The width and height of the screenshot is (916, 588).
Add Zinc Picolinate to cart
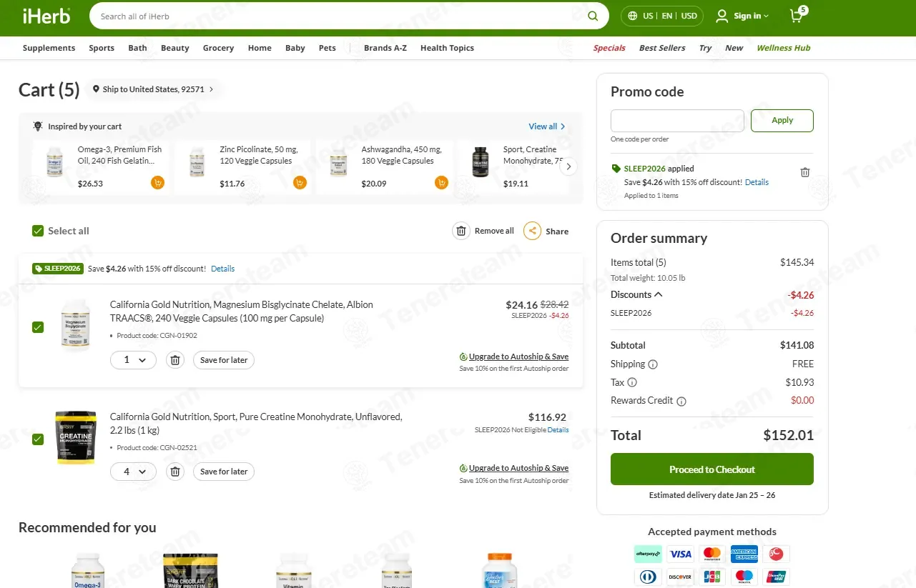tap(300, 183)
